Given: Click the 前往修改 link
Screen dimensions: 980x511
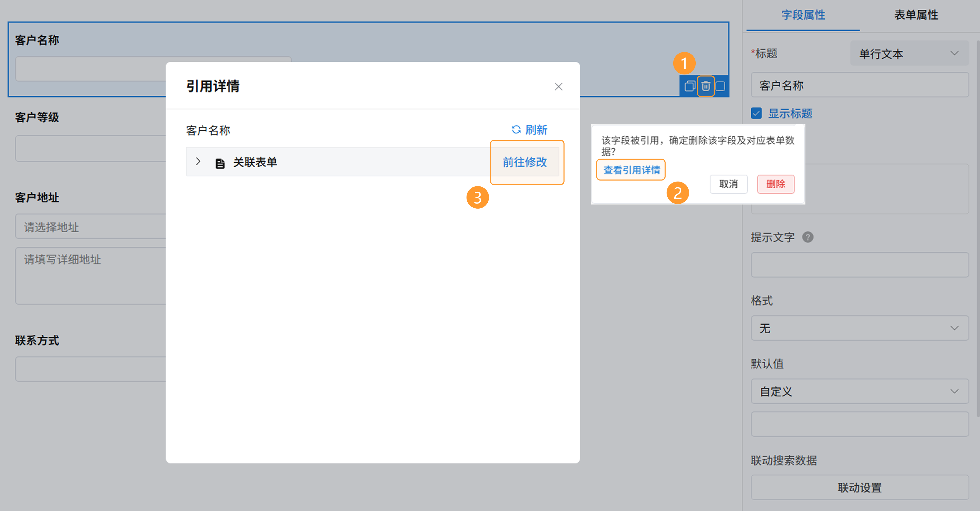Looking at the screenshot, I should click(x=525, y=162).
